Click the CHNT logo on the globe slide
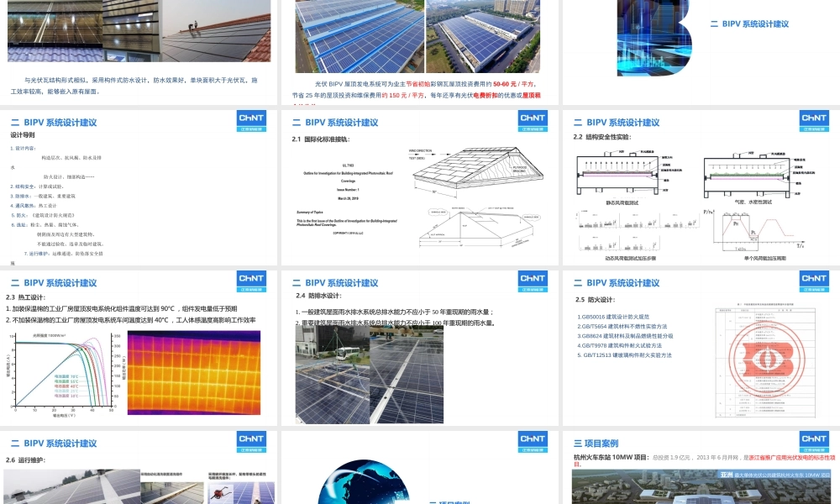The image size is (840, 504). [x=533, y=442]
